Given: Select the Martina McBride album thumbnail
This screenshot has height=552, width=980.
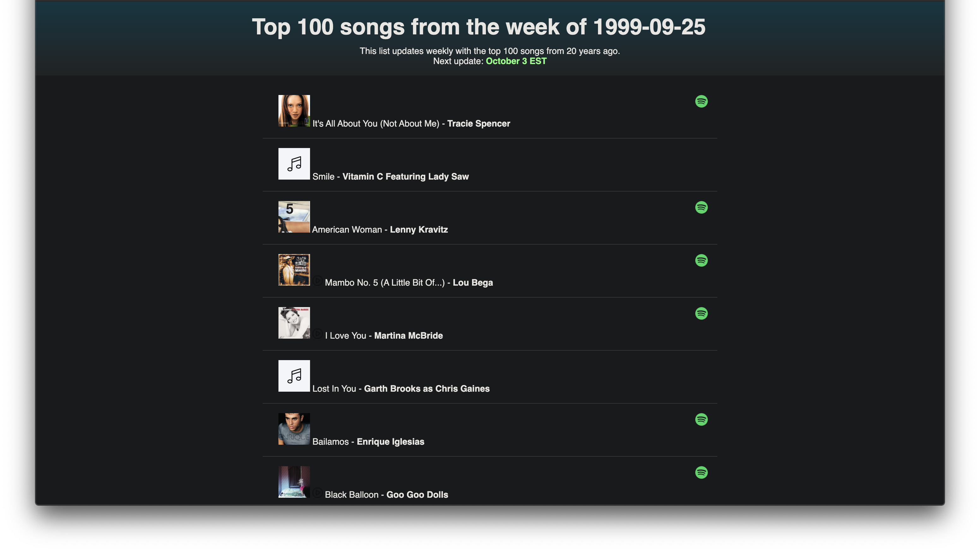Looking at the screenshot, I should pyautogui.click(x=294, y=323).
